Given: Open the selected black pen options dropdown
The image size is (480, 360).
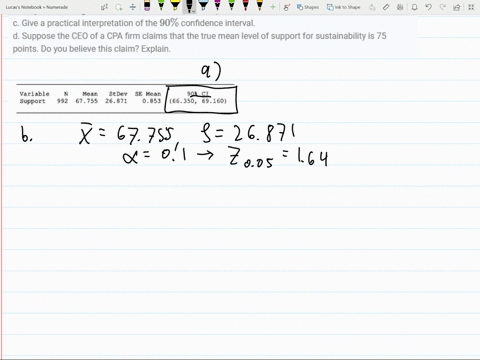Looking at the screenshot, I should click(x=193, y=11).
